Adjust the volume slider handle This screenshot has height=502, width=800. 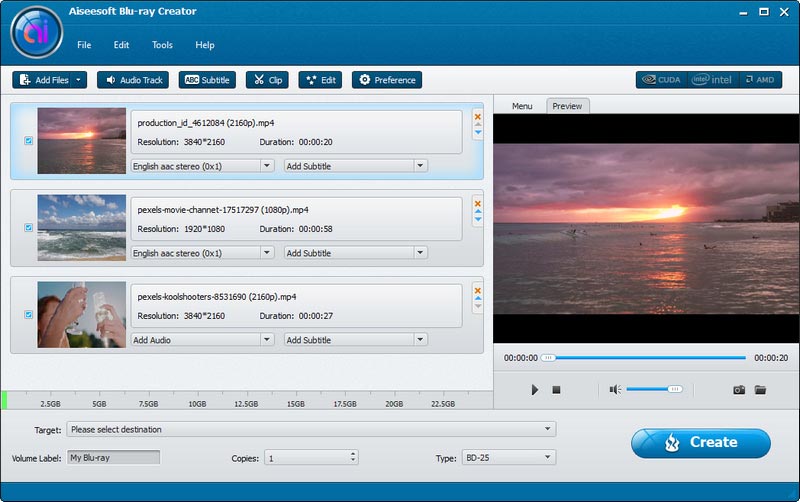[x=675, y=389]
